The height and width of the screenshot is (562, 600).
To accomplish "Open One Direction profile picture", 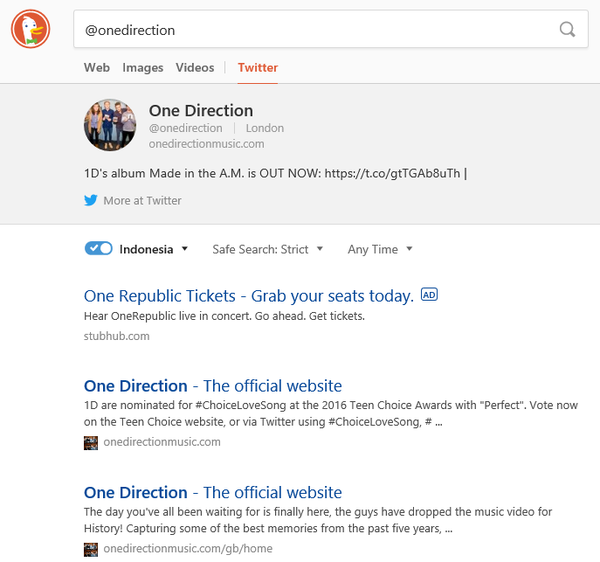I will [110, 125].
